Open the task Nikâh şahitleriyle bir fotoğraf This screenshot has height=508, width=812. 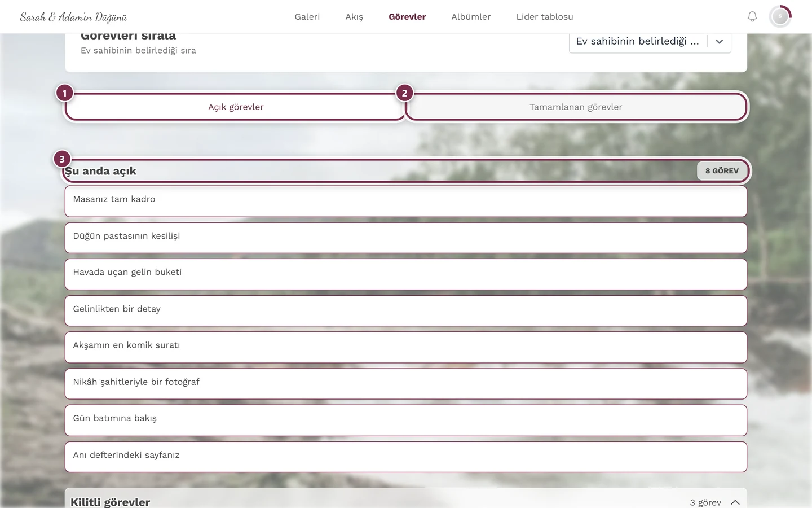point(406,384)
